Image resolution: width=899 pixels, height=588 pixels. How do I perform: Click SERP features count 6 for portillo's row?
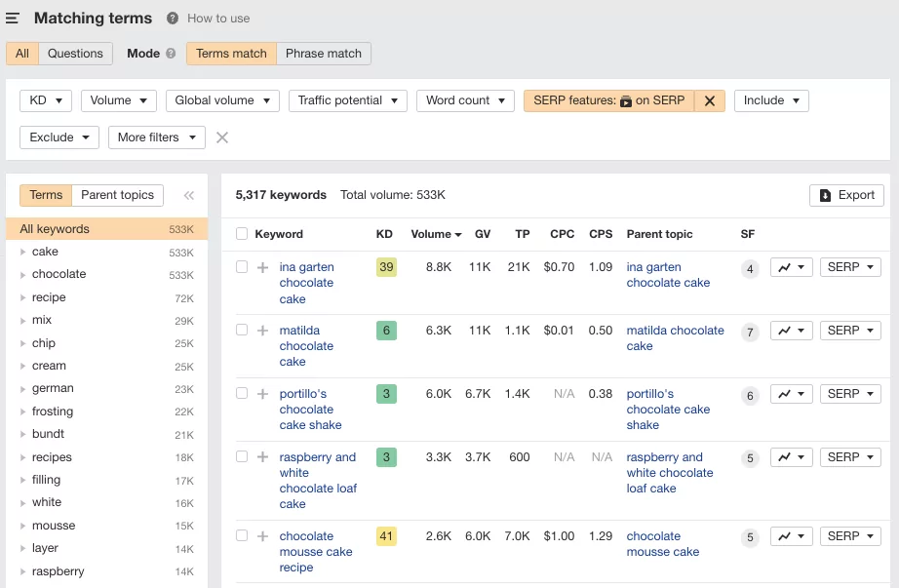[x=750, y=396]
